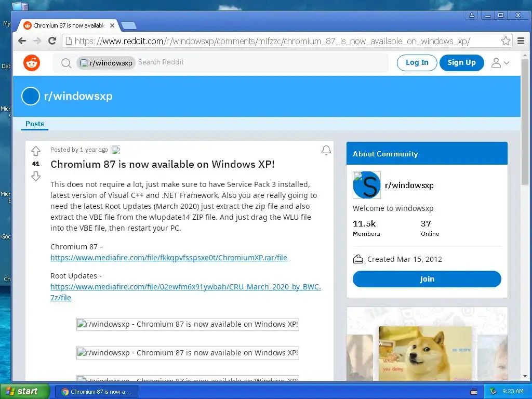Viewport: 532px width, 399px height.
Task: Click the broken poster flair image
Action: pos(115,150)
